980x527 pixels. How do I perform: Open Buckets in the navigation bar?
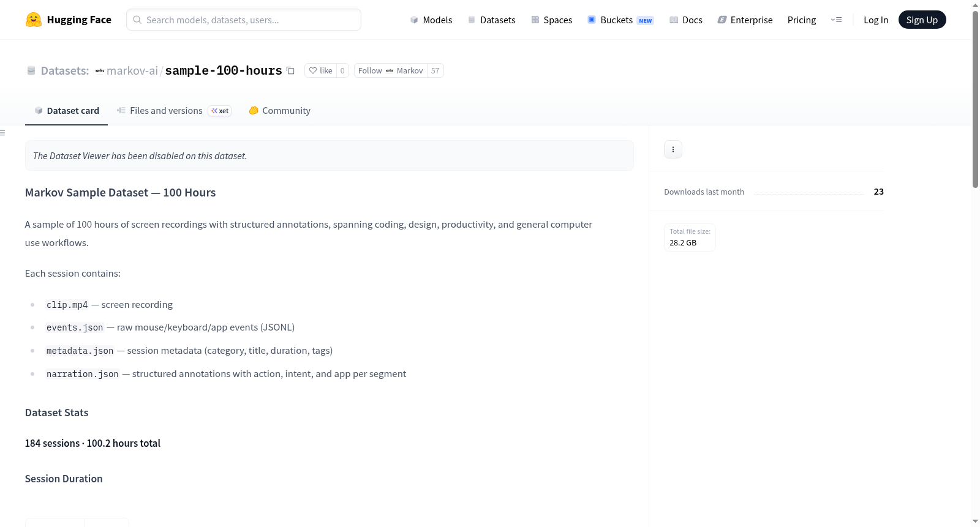pos(620,20)
